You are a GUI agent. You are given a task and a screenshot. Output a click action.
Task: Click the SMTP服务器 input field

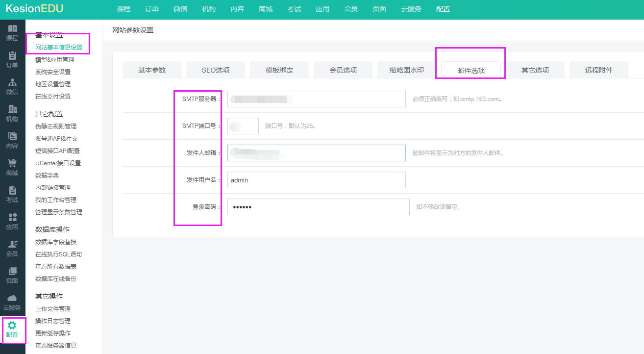316,99
